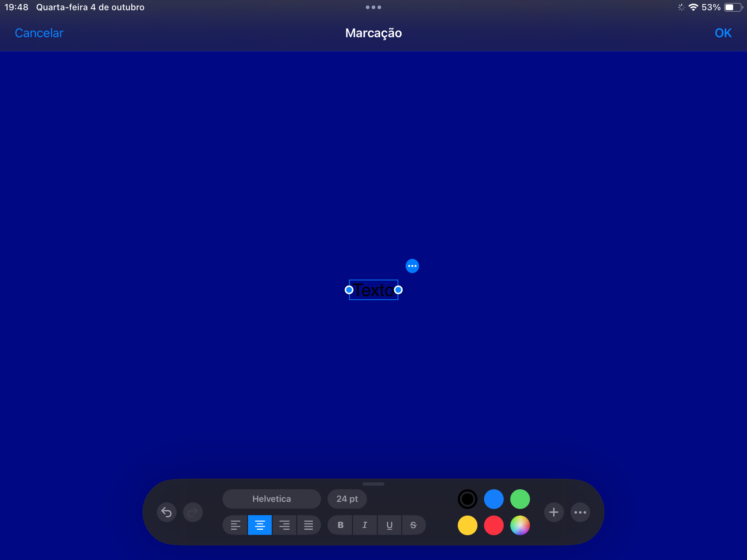
Task: Toggle underline text formatting
Action: [389, 525]
